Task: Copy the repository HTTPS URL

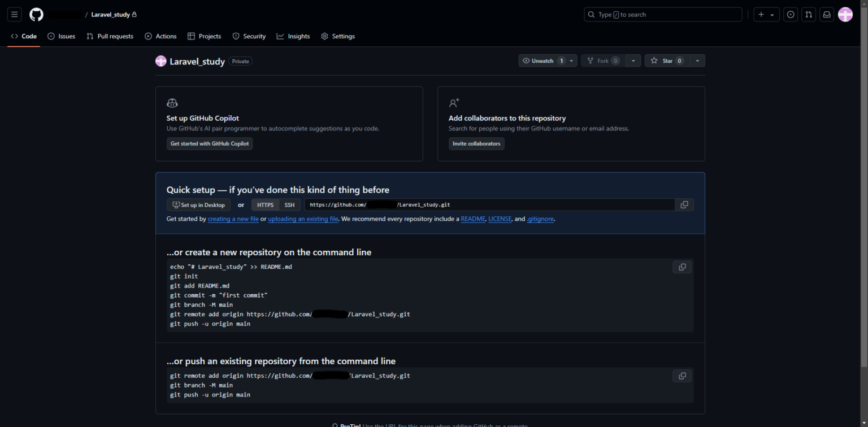Action: pos(684,204)
